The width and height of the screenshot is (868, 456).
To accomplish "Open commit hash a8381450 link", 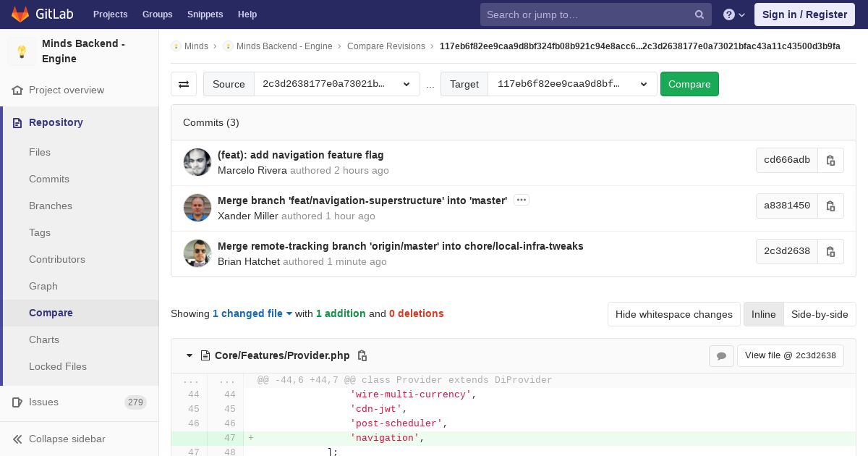I will (787, 206).
